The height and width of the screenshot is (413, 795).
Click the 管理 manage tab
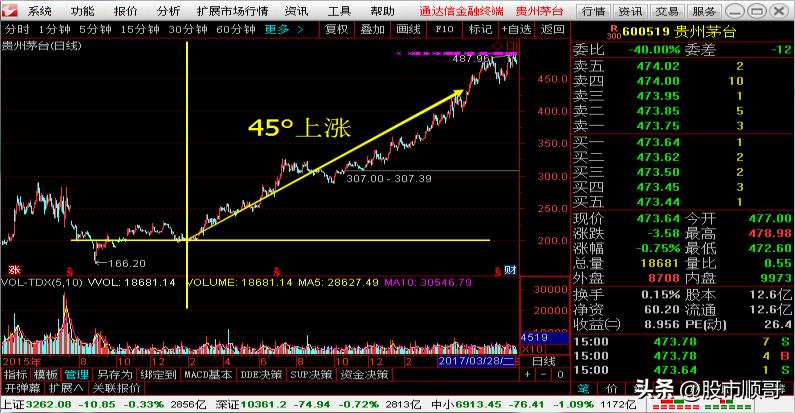[x=77, y=374]
